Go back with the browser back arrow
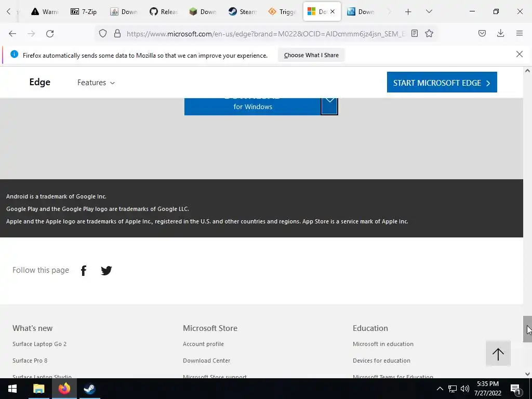 point(12,33)
